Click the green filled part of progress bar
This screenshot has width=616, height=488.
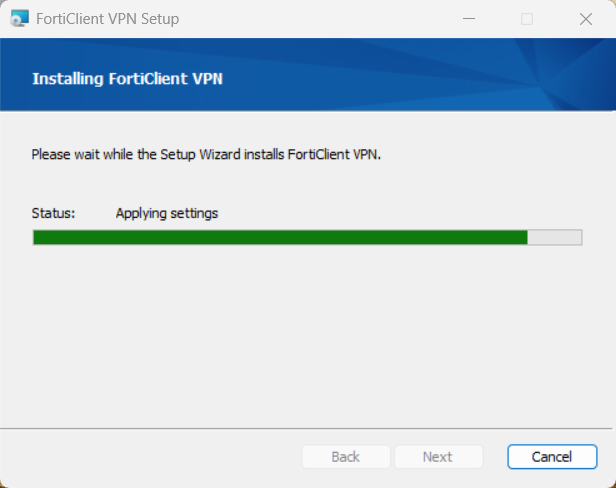point(280,237)
